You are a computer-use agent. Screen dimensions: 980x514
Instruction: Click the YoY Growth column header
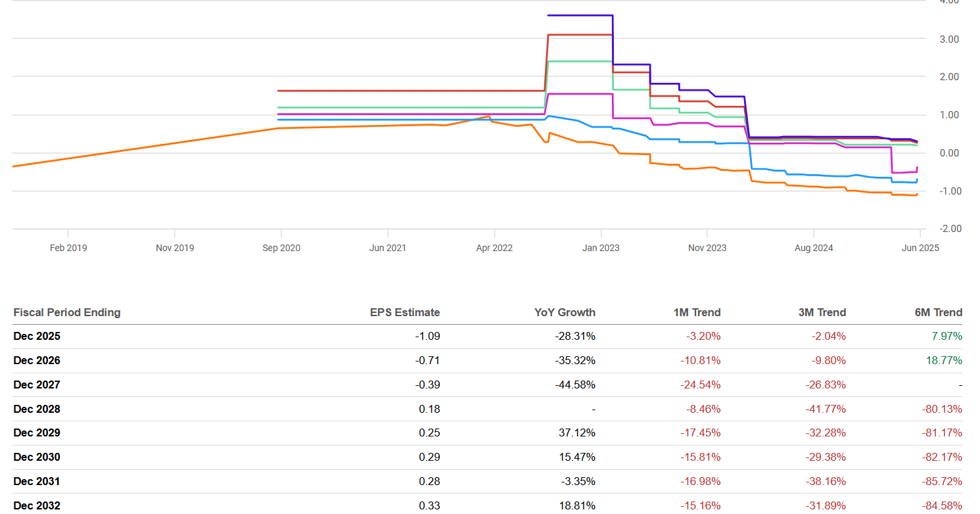pyautogui.click(x=565, y=313)
